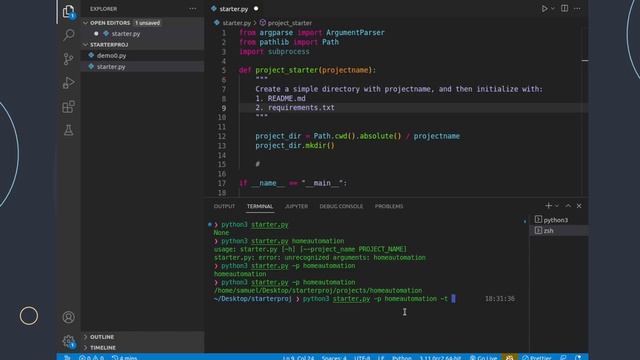
Task: Open the Explorer view in the activity bar
Action: [x=69, y=11]
